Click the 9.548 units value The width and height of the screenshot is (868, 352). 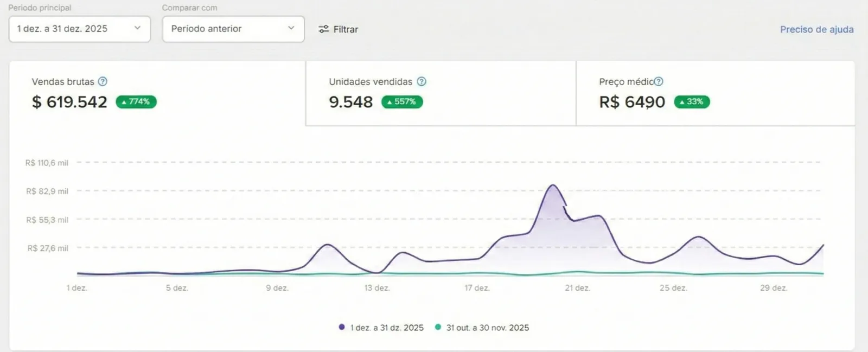click(x=351, y=102)
